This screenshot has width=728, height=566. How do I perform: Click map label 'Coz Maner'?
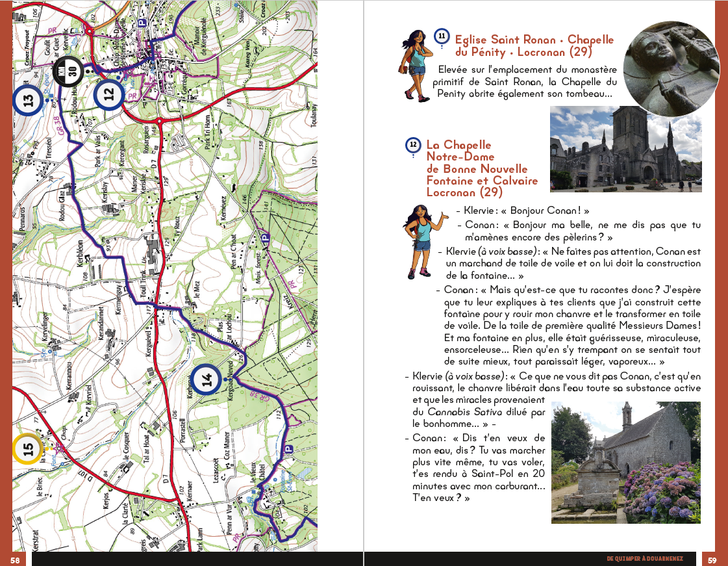tap(227, 446)
